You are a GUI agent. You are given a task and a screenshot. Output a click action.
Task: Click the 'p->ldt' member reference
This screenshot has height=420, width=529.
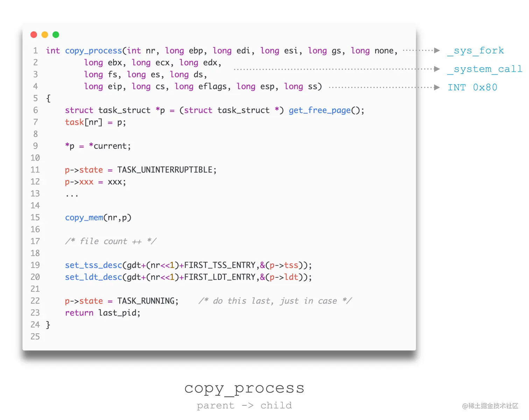point(284,277)
